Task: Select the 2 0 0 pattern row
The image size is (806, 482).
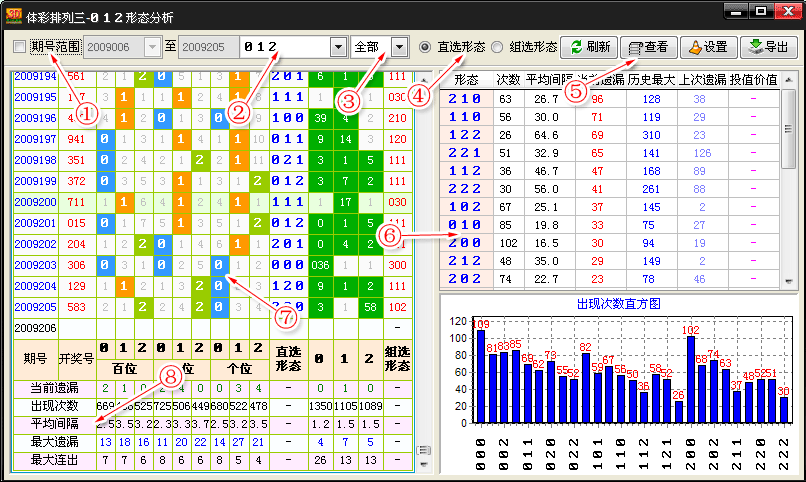Action: (610, 243)
